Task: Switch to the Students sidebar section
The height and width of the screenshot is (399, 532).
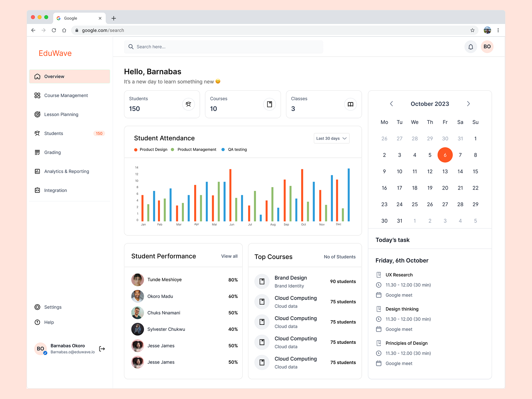Action: tap(53, 133)
